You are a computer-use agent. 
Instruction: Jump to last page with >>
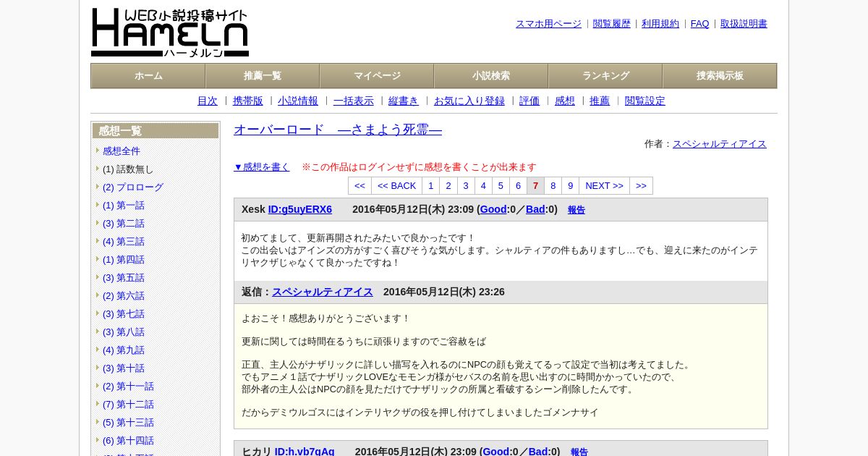pyautogui.click(x=641, y=186)
